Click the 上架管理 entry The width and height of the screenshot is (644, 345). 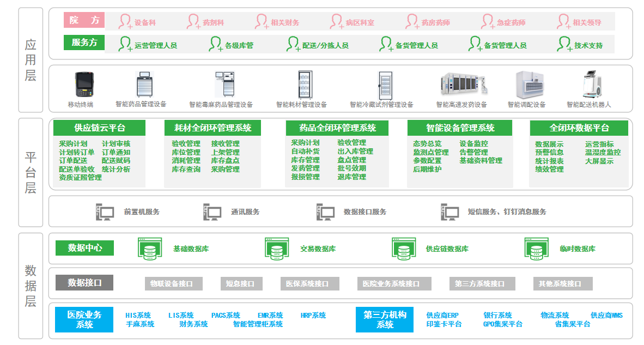point(225,153)
